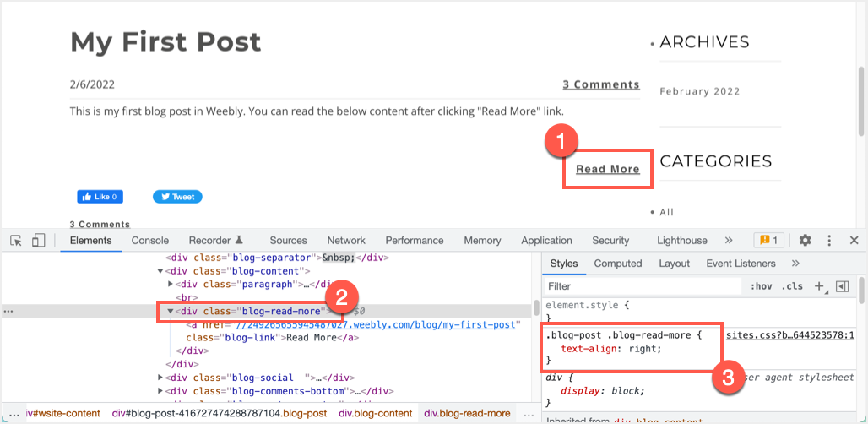Click the styles Filter input field
This screenshot has height=424, width=868.
tap(642, 286)
